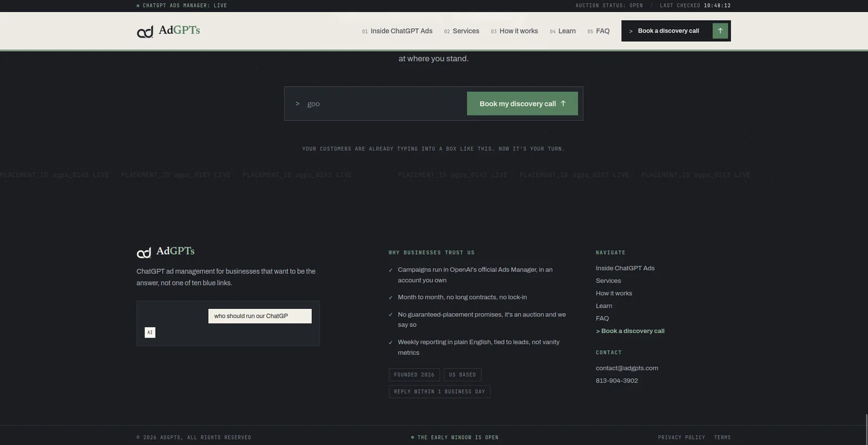Click footer link Inside ChatGPT Ads

(625, 268)
